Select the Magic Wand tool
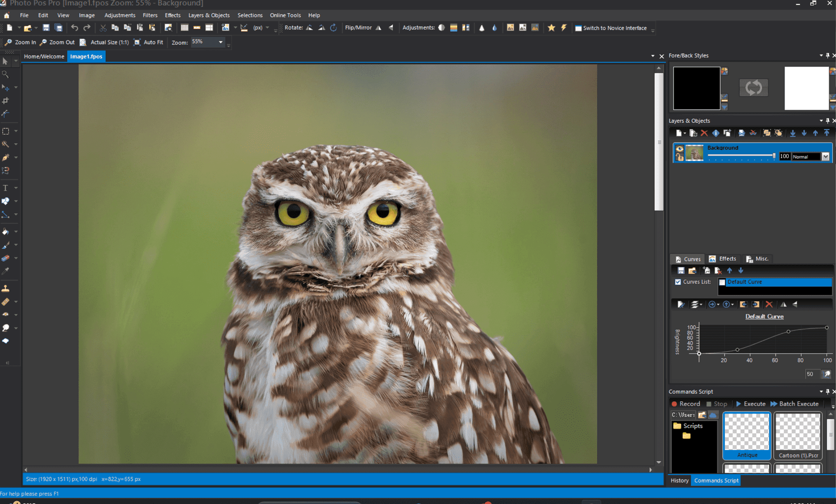Screen dimensions: 836x504 6,144
